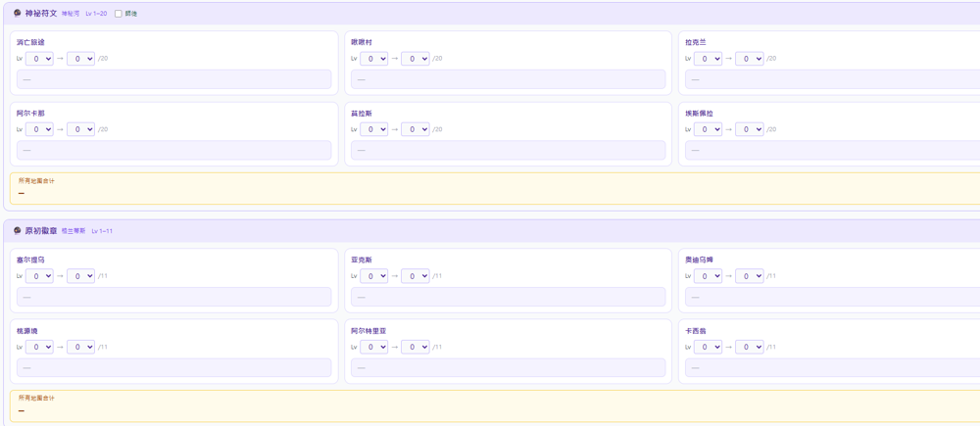Screen dimensions: 980x426
Task: Open the target level dropdown for 消亡旅途
Action: click(x=80, y=58)
